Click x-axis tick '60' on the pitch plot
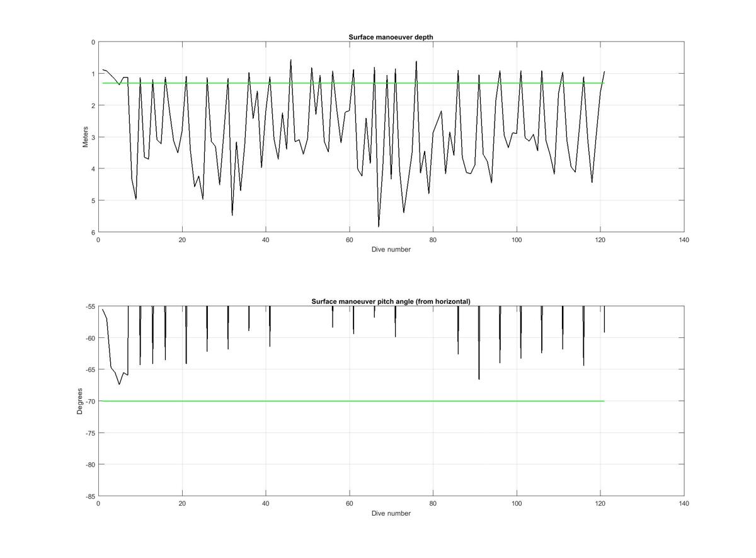This screenshot has height=558, width=756. tap(349, 504)
